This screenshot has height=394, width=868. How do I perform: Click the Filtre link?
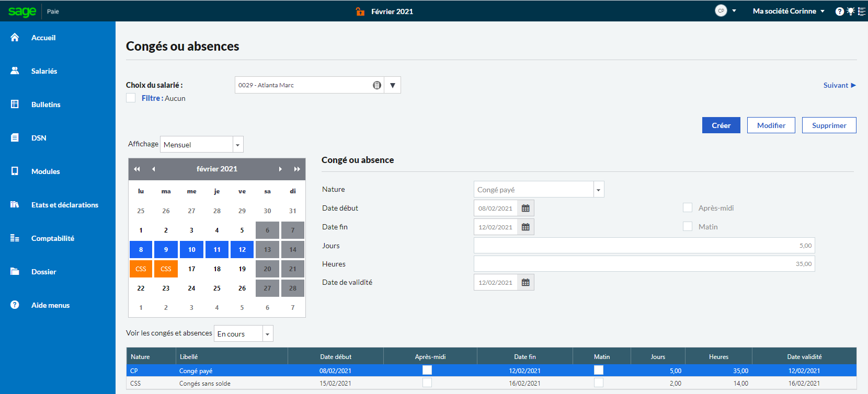[x=151, y=98]
